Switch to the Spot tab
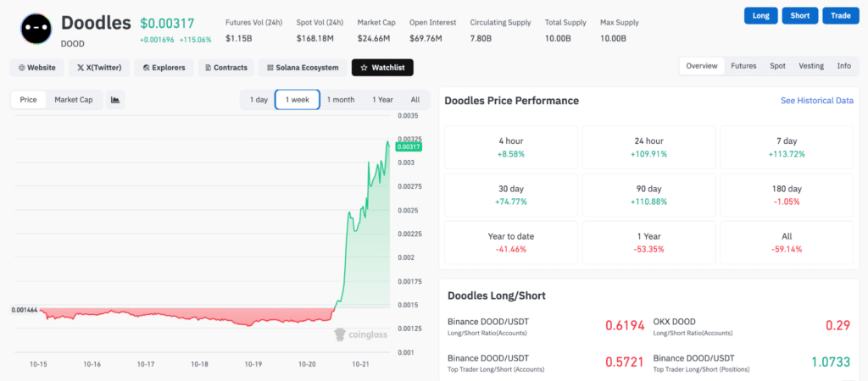 click(x=777, y=66)
